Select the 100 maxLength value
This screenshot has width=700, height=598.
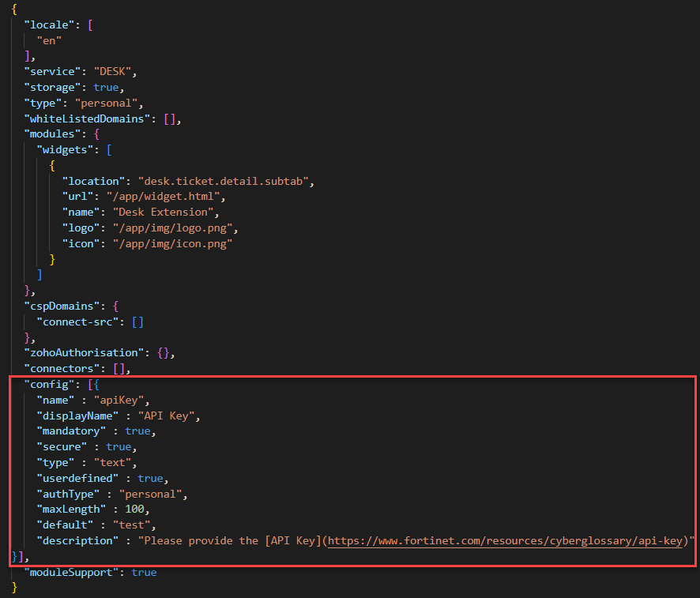(134, 510)
